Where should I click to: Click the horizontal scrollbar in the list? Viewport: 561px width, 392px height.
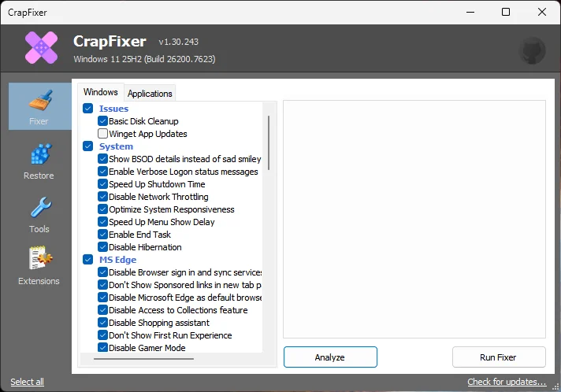[x=143, y=359]
